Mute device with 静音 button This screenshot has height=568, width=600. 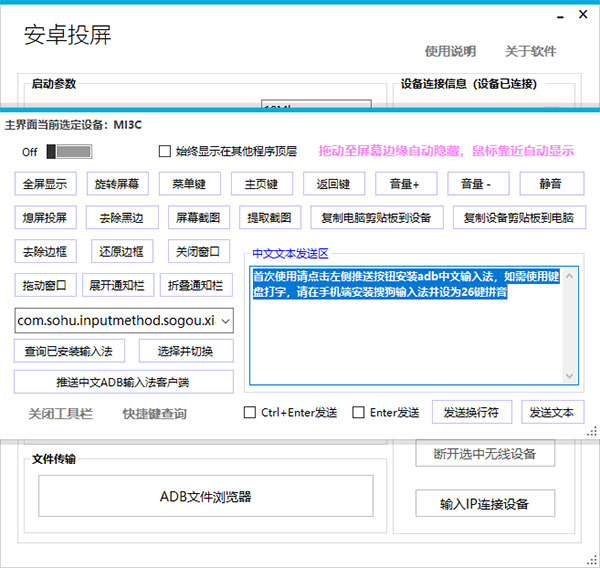[550, 184]
